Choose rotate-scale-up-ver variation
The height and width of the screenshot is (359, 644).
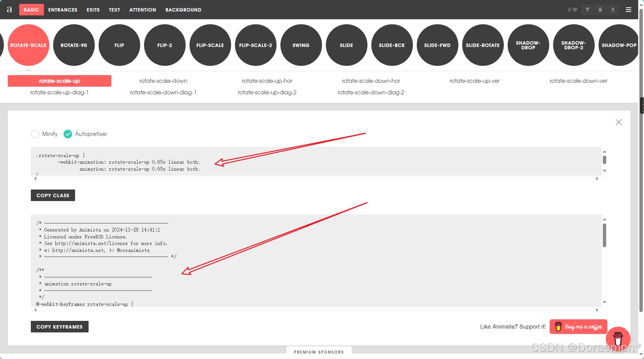[475, 81]
